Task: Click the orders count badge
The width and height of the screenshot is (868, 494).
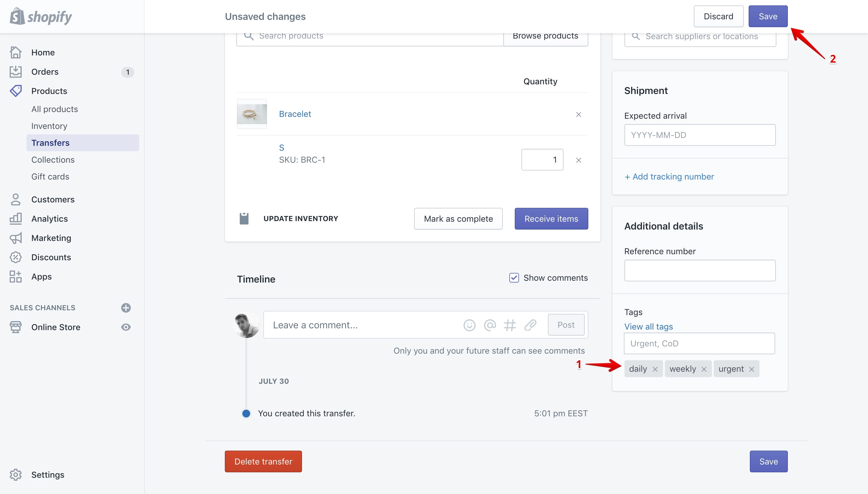Action: [x=127, y=72]
